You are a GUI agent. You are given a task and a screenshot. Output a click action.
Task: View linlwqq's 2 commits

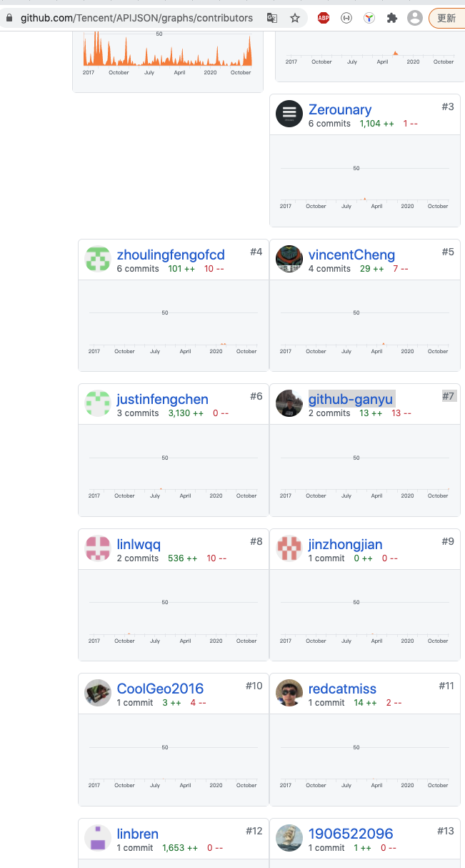point(138,558)
